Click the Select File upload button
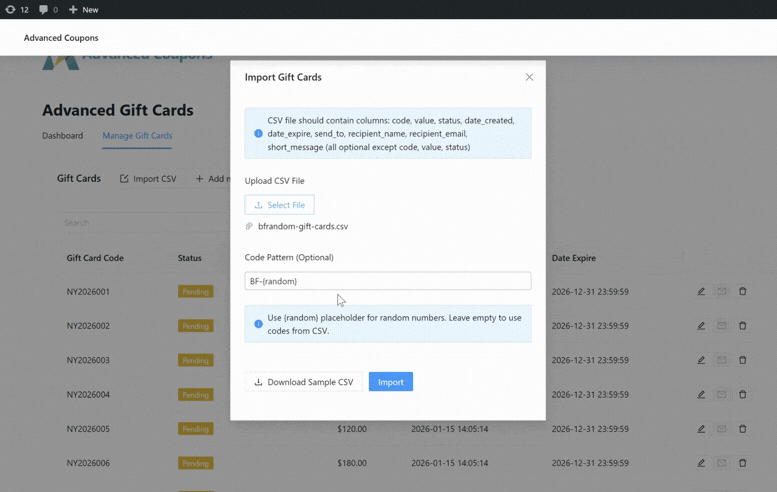 point(279,205)
